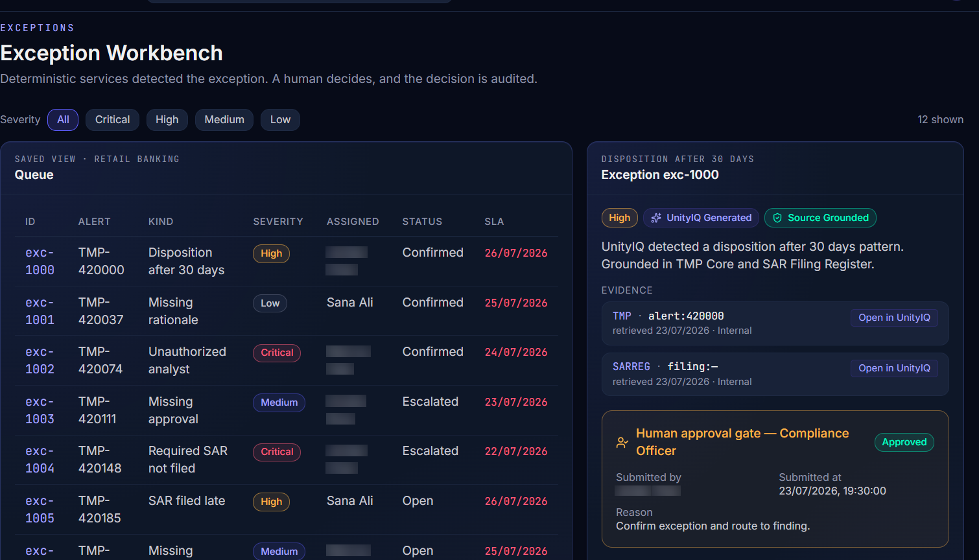Open exception exc-1004 link
The height and width of the screenshot is (560, 979).
[x=40, y=460]
